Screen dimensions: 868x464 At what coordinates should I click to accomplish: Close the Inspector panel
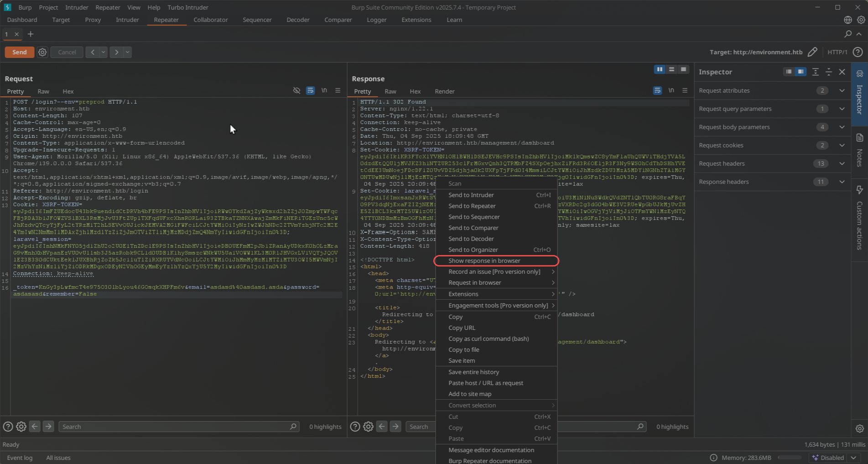pyautogui.click(x=842, y=72)
